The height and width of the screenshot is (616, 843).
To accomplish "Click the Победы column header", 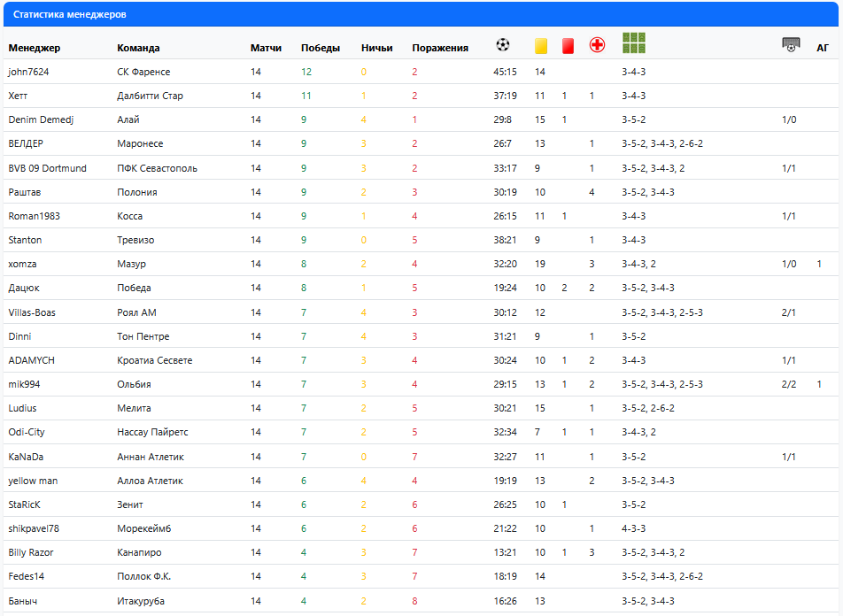I will 321,48.
